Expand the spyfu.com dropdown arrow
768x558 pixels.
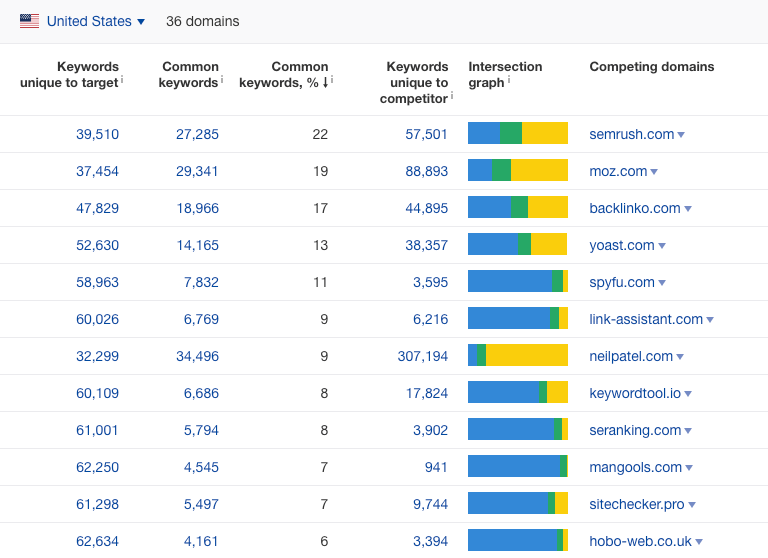coord(662,283)
